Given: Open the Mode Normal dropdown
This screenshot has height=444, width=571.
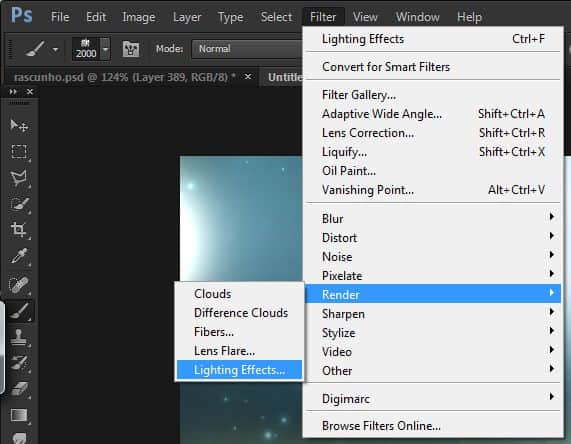Looking at the screenshot, I should tap(247, 49).
